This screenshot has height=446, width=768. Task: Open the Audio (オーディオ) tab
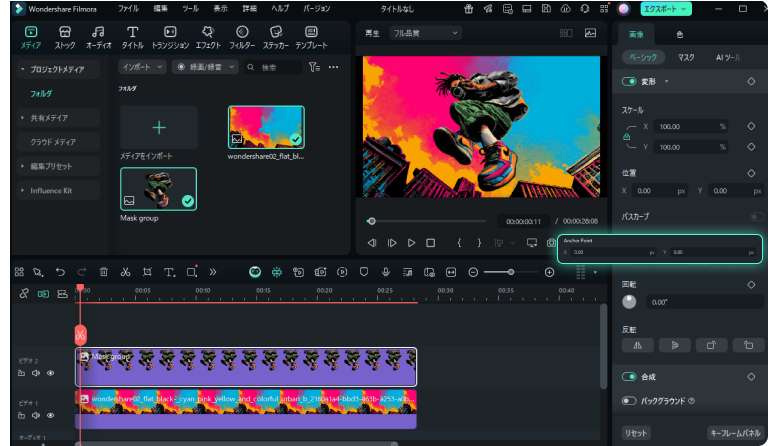pos(98,38)
